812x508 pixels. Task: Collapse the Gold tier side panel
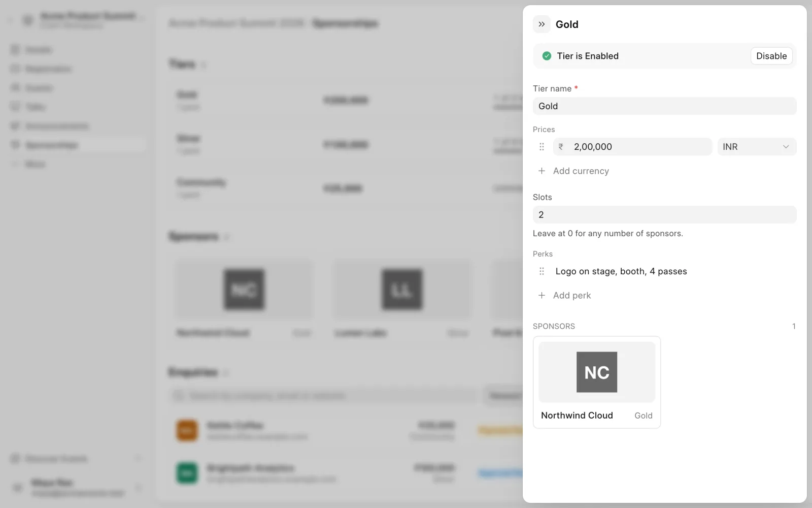[x=542, y=24]
